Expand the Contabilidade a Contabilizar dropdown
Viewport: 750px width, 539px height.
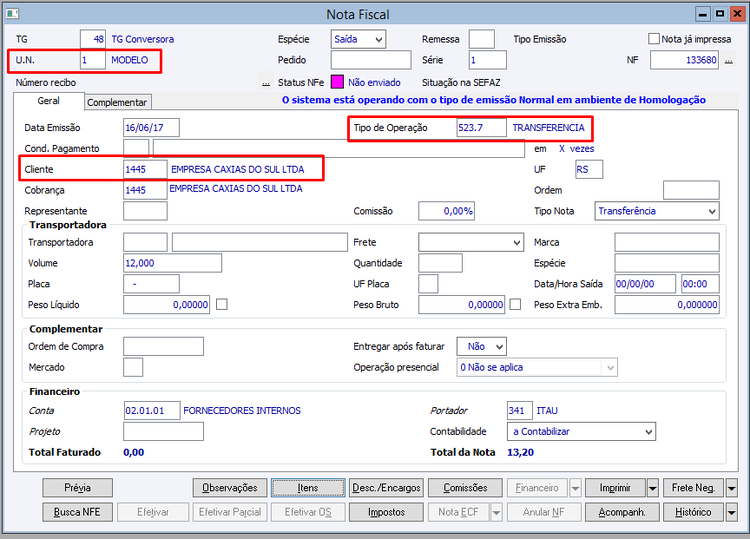tap(581, 431)
